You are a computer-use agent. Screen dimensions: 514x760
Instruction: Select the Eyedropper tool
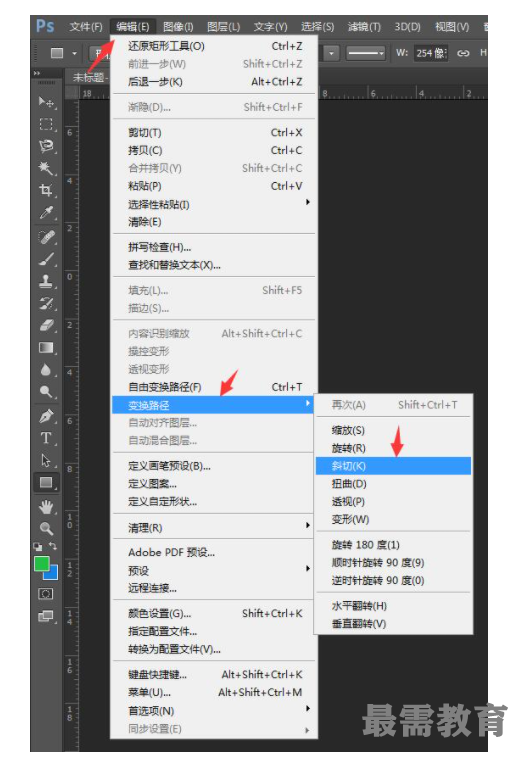(47, 212)
